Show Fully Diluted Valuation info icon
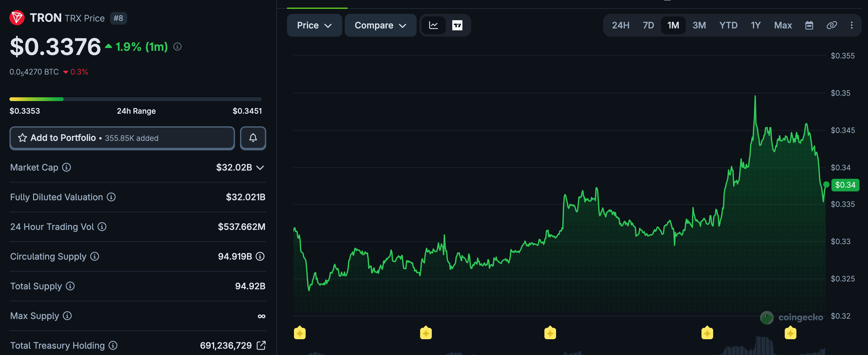The image size is (868, 355). click(x=111, y=197)
